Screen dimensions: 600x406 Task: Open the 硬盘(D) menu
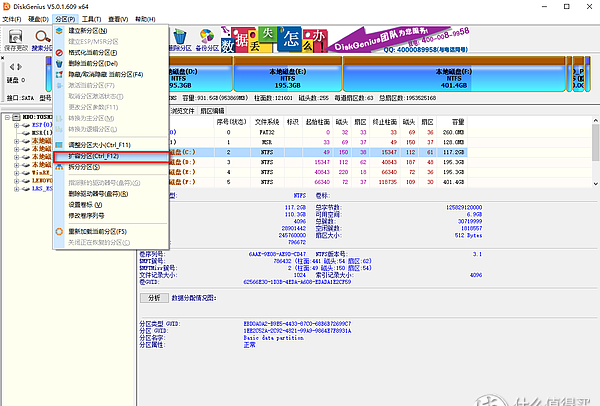tap(38, 19)
